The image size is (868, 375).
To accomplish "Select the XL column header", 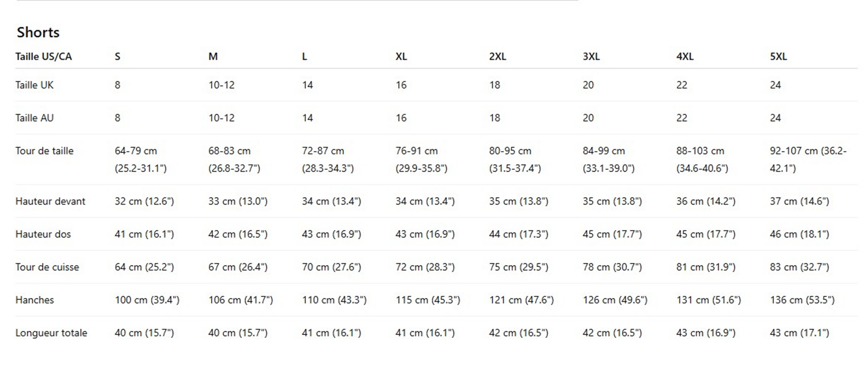I will [401, 56].
